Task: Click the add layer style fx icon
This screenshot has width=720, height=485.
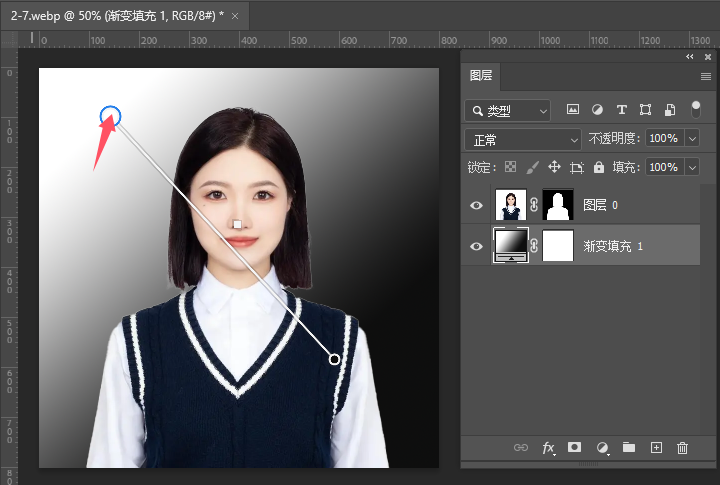Action: coord(548,448)
